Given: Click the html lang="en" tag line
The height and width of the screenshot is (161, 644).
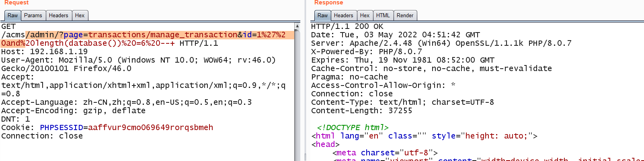Looking at the screenshot, I should coord(425,136).
